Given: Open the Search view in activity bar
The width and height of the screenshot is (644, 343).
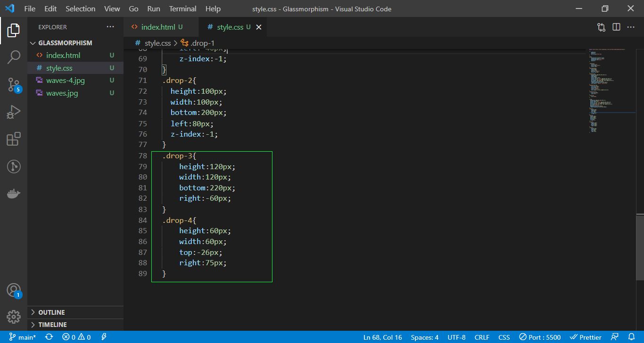Looking at the screenshot, I should pos(14,57).
